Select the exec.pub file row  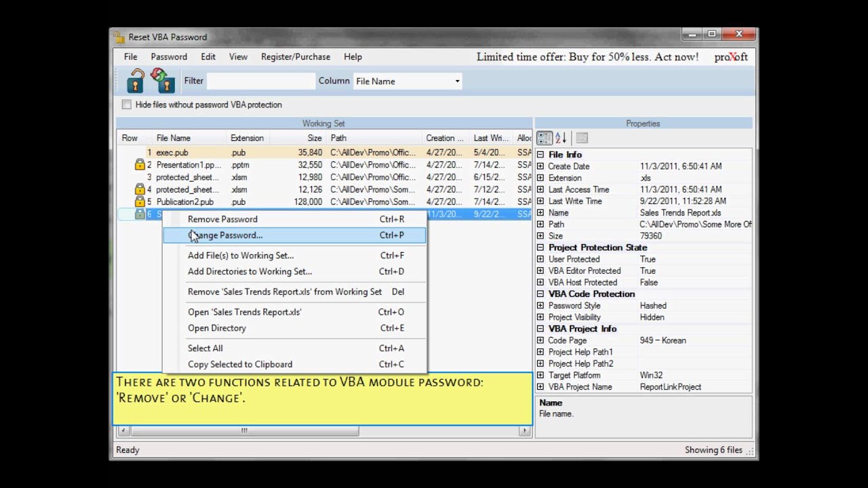click(324, 152)
